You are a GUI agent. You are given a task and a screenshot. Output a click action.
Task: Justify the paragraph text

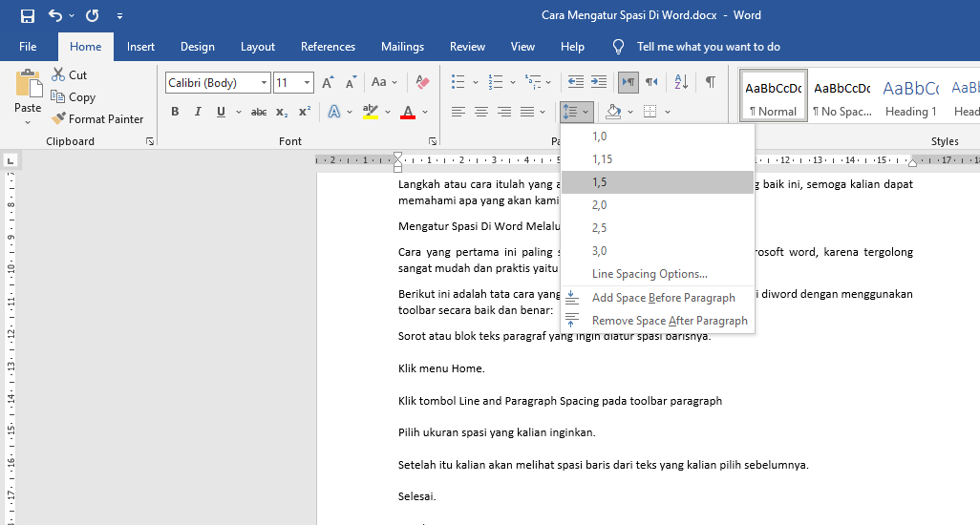[527, 112]
